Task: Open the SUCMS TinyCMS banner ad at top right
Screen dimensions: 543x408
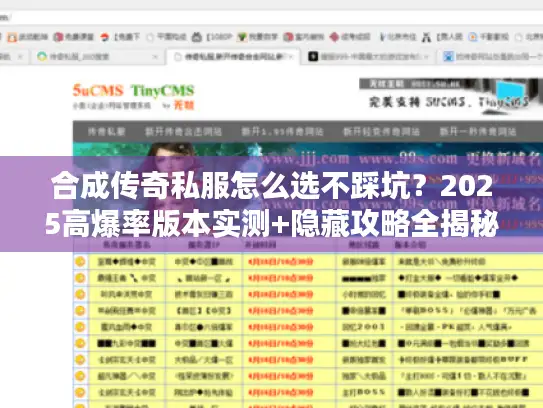Action: (451, 96)
